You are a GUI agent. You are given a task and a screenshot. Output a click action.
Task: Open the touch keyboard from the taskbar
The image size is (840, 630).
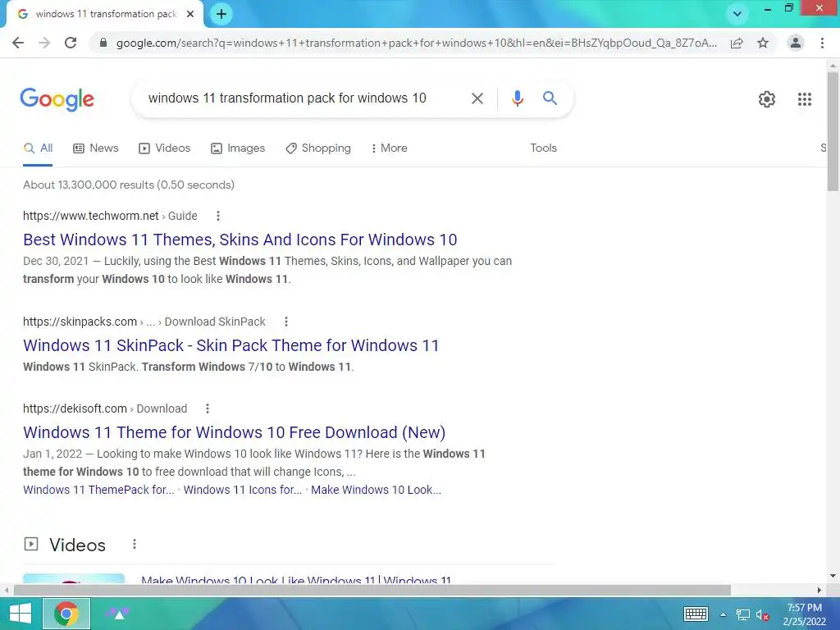point(696,614)
